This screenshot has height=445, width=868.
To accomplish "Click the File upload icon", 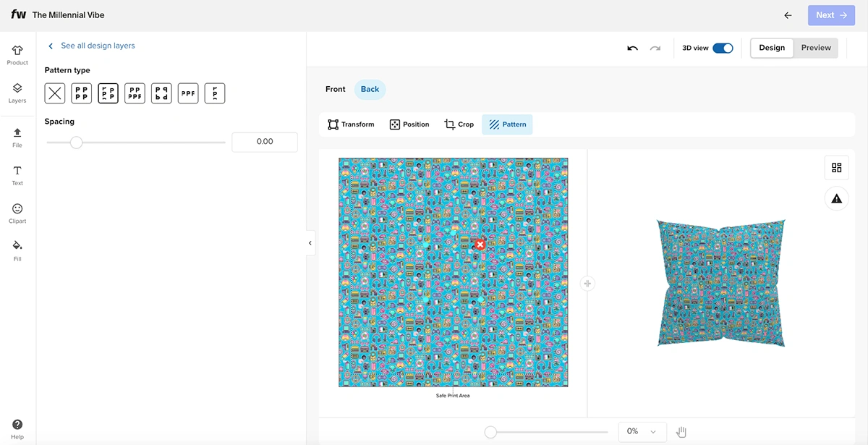I will click(x=17, y=135).
